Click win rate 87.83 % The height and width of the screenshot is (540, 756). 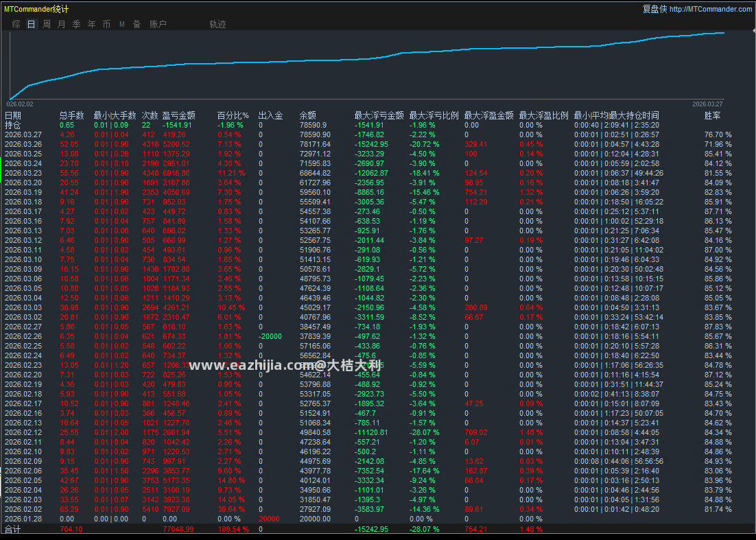coord(718,327)
